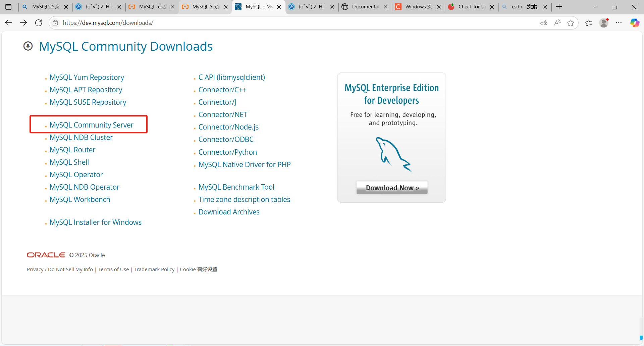
Task: Click the Download Now button
Action: pos(392,188)
